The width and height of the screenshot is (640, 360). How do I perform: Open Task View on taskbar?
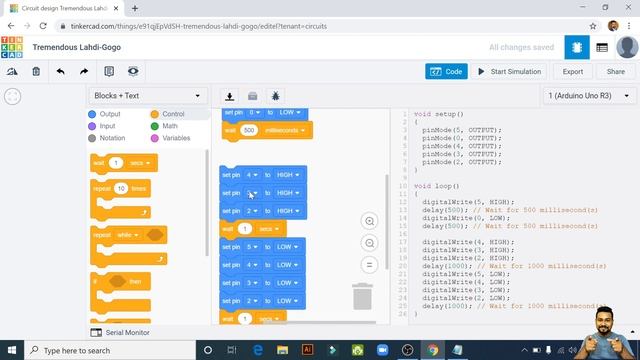[x=232, y=350]
